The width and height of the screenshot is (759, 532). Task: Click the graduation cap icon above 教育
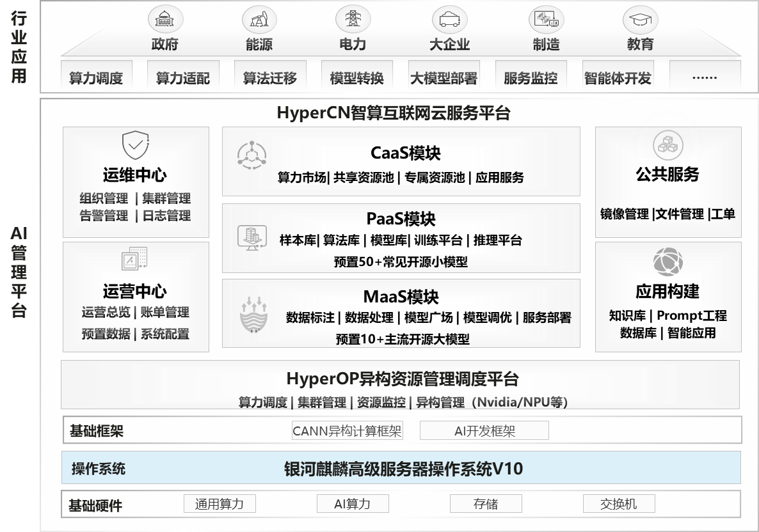640,20
